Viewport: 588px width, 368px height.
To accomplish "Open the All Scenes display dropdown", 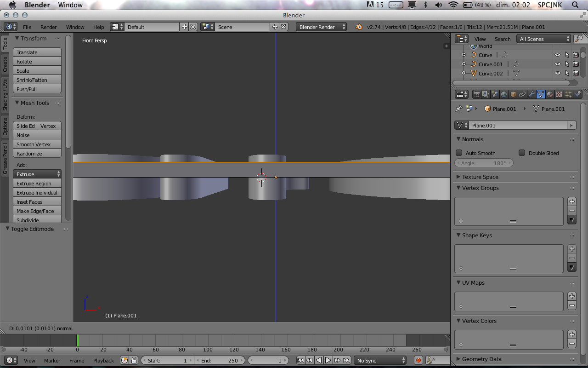I will pyautogui.click(x=544, y=39).
